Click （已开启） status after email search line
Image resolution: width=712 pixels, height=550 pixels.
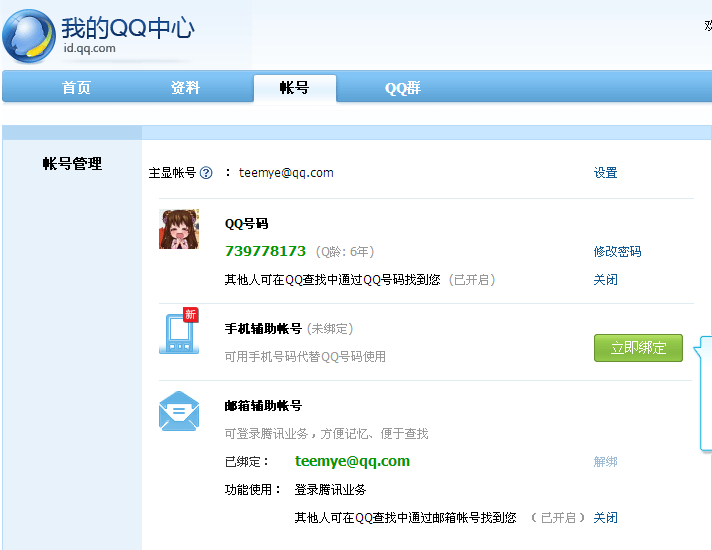pos(558,518)
